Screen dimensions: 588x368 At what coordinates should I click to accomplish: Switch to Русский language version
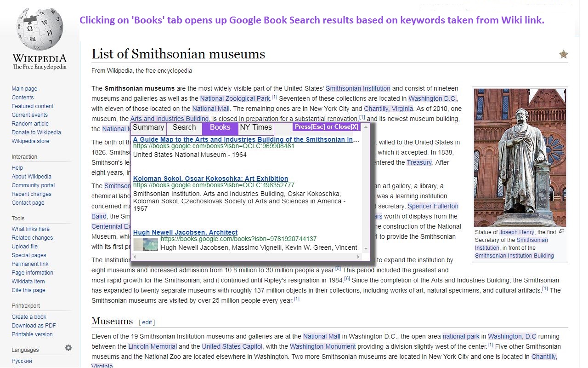coord(22,361)
